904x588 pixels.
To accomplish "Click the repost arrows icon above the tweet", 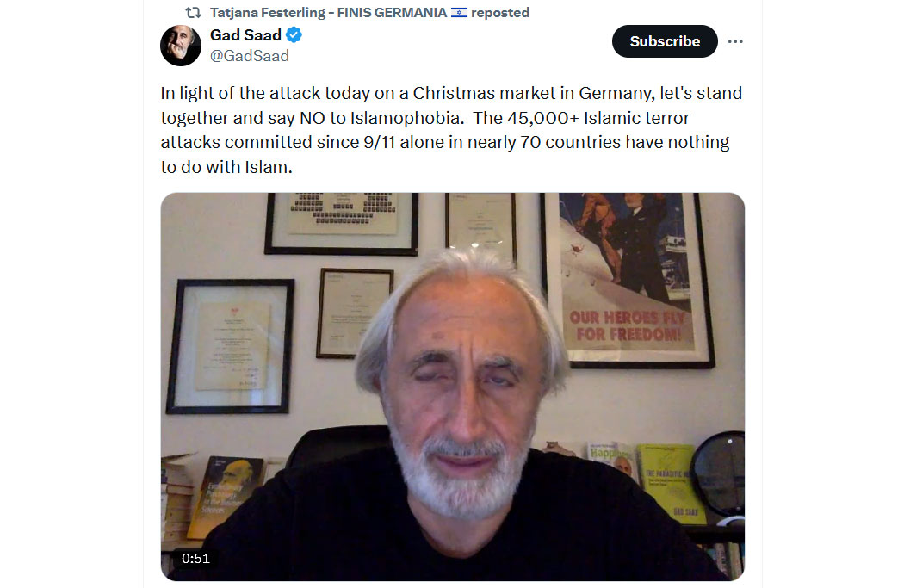I will click(193, 13).
